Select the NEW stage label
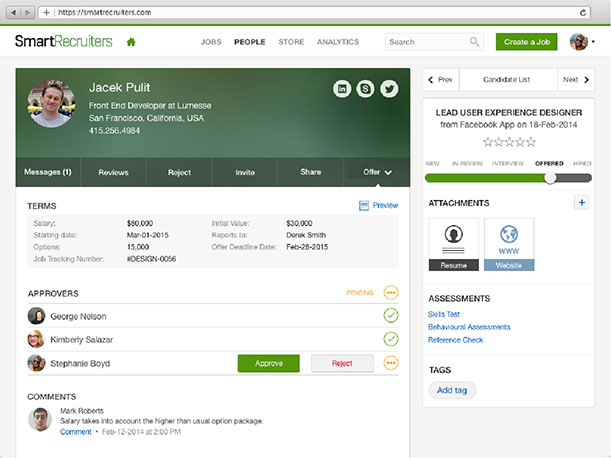 (433, 163)
